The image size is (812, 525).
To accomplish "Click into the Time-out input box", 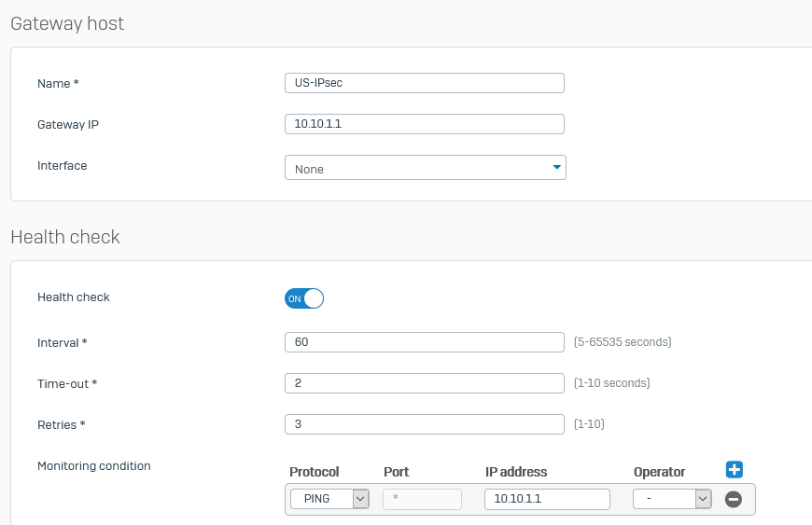I will coord(424,383).
